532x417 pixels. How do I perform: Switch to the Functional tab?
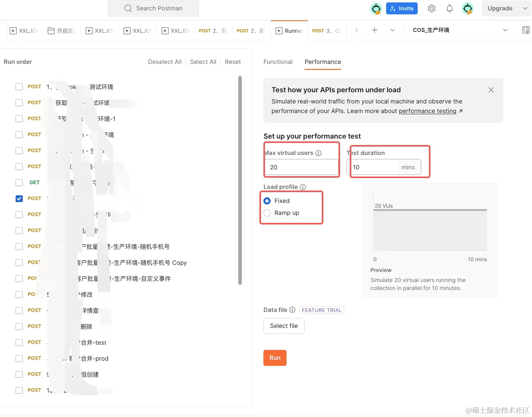click(278, 62)
